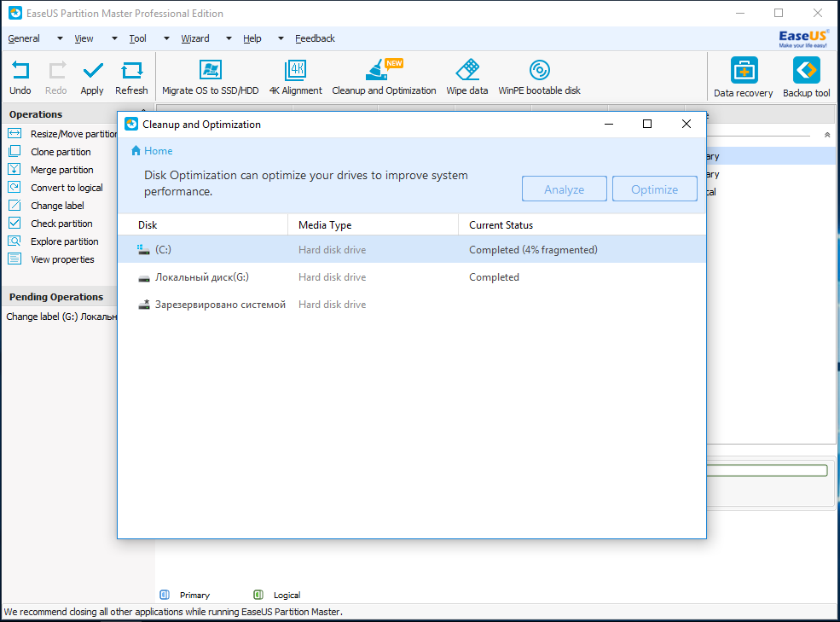Click the Completed status for G: drive
The image size is (840, 622).
(494, 277)
